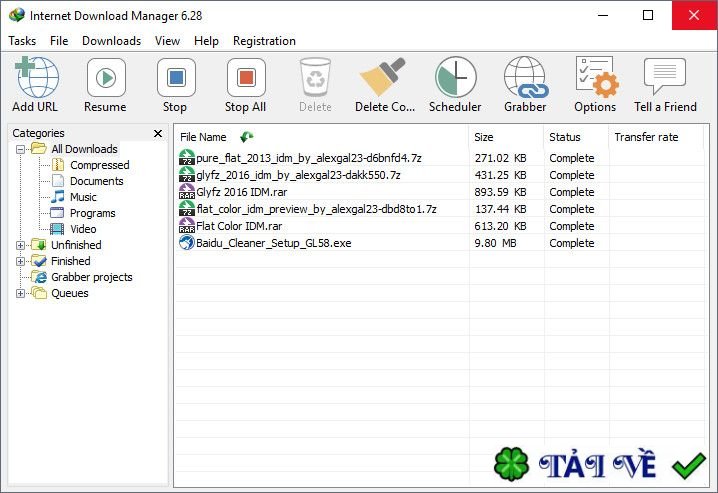Click the Documents category page icon
Image resolution: width=718 pixels, height=493 pixels.
point(58,180)
